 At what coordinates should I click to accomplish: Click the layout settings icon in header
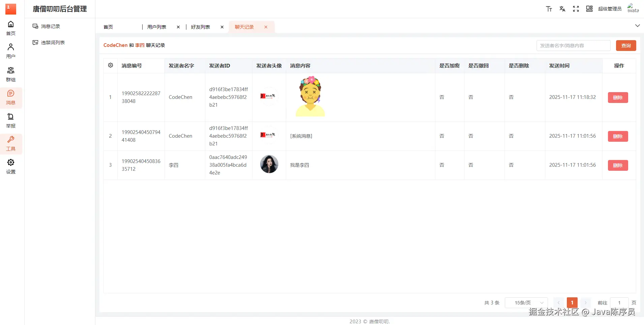tap(589, 9)
